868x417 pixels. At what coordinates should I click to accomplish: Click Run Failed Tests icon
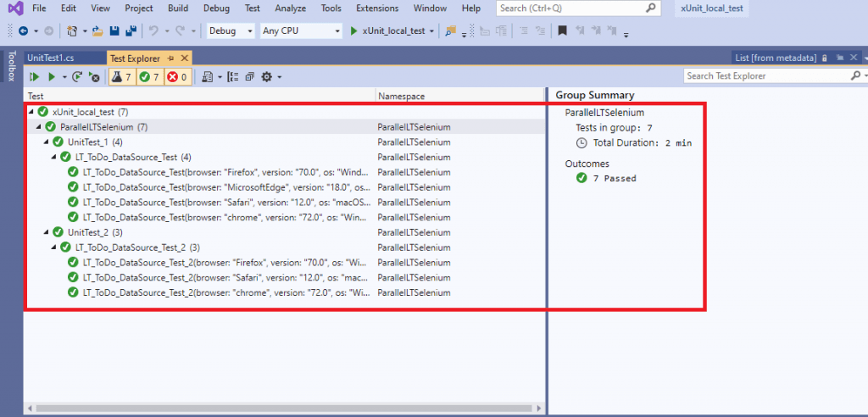tap(94, 76)
